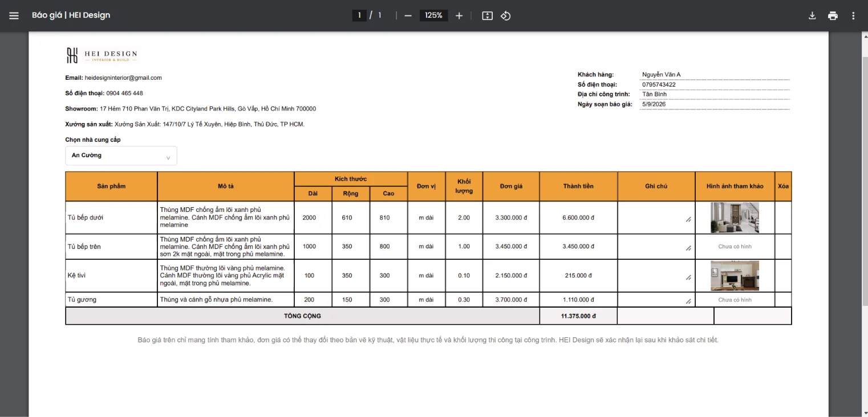868x417 pixels.
Task: Click the resize handle in Tủ bếp trên note
Action: [x=688, y=248]
